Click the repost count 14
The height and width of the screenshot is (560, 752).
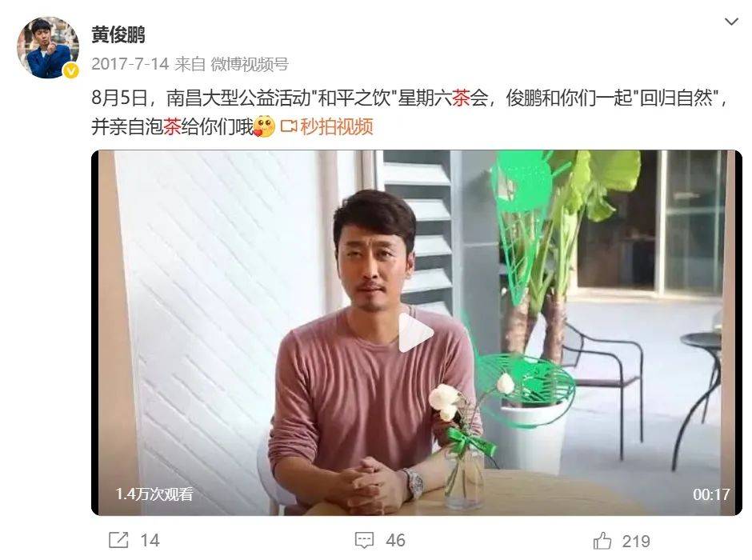pos(150,540)
